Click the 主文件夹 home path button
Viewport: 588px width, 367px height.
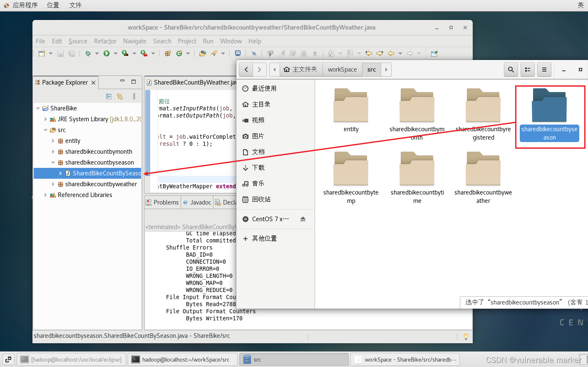tap(300, 70)
